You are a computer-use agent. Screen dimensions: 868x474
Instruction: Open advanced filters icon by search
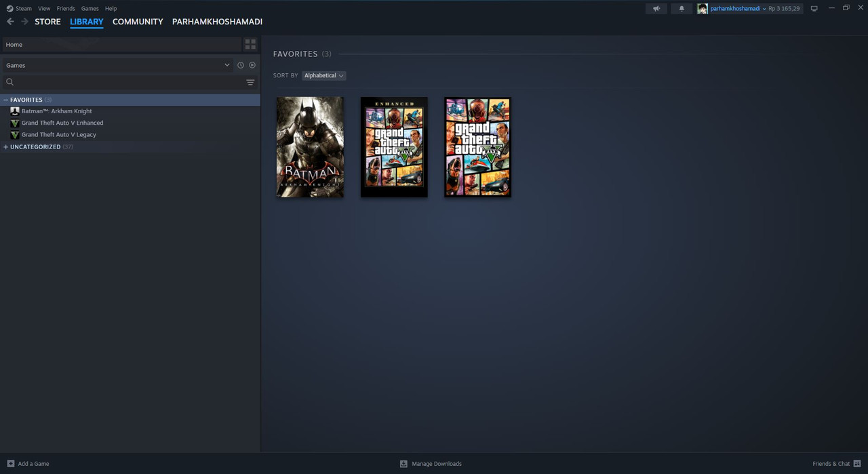tap(250, 83)
